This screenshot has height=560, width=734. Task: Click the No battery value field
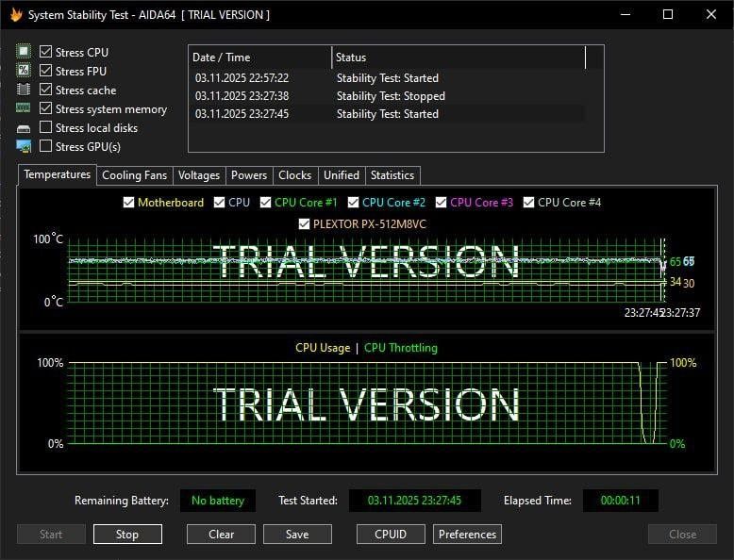[x=218, y=501]
